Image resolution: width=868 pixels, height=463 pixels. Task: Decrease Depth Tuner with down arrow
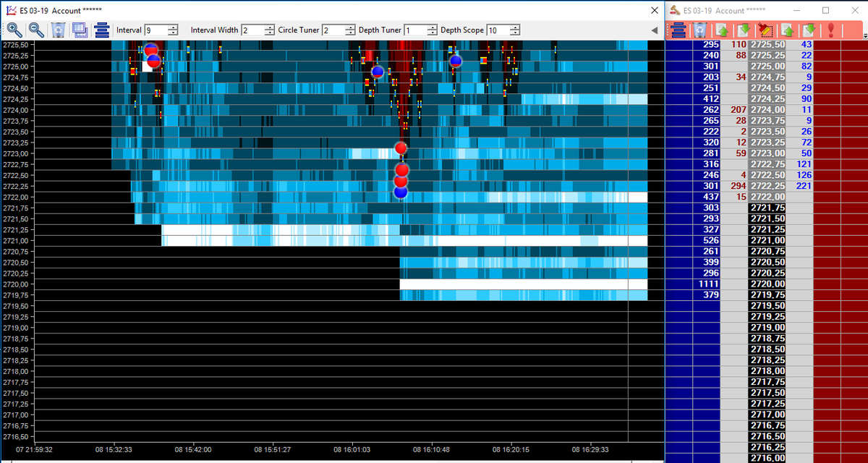click(433, 33)
